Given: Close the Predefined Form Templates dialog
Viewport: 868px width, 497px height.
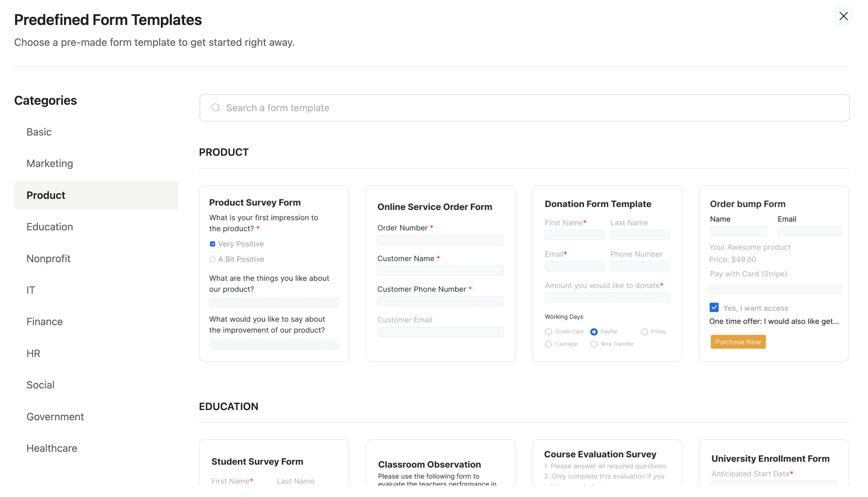Looking at the screenshot, I should pos(843,16).
